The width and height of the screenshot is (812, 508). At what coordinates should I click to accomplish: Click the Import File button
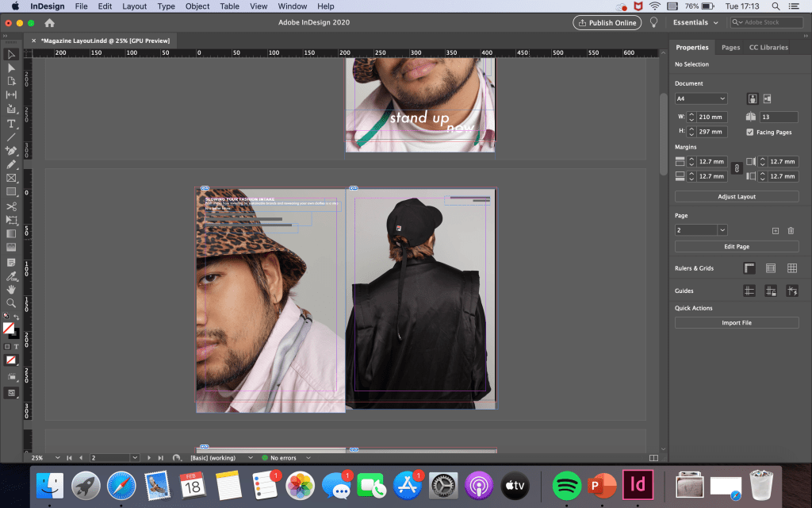737,323
